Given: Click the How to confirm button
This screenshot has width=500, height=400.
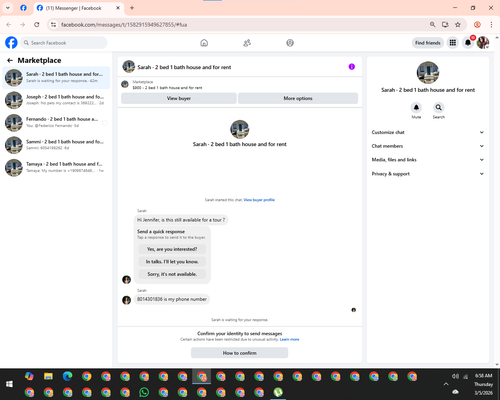Looking at the screenshot, I should pyautogui.click(x=239, y=353).
